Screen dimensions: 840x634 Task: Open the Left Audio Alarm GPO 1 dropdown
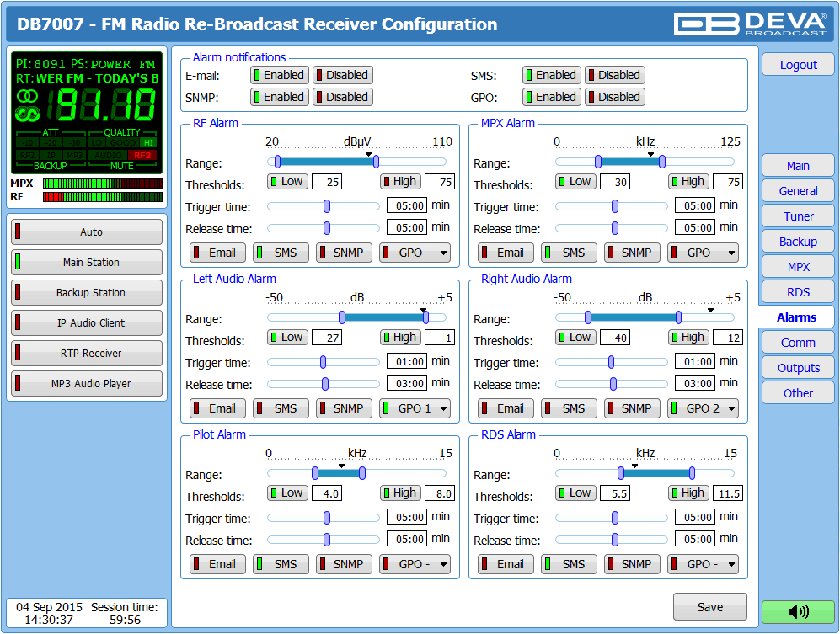click(x=415, y=408)
